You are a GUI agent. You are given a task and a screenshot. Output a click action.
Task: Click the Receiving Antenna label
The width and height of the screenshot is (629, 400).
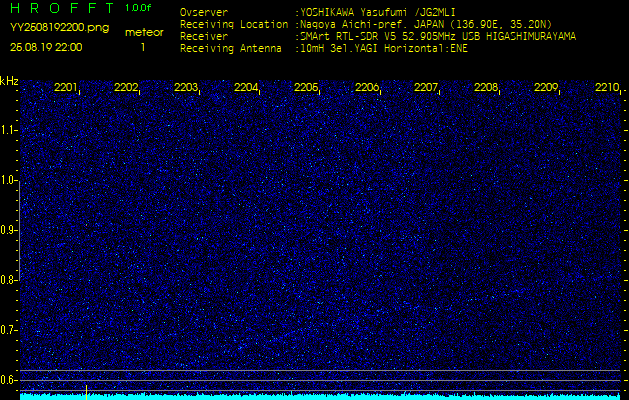coord(231,49)
